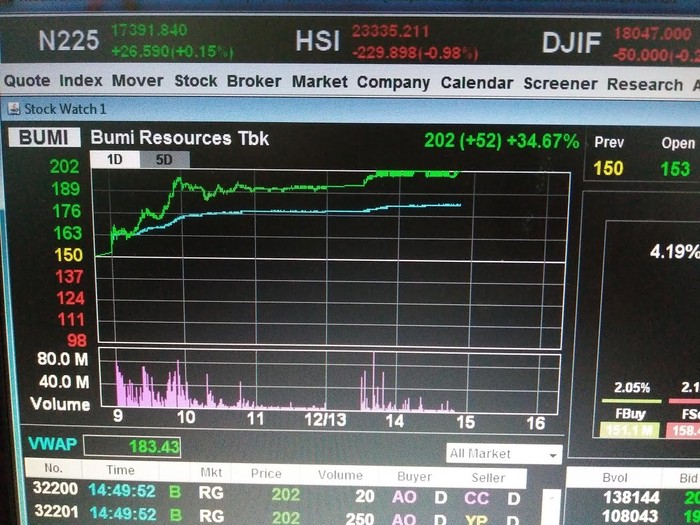The width and height of the screenshot is (700, 525).
Task: Click the Bvol column header
Action: point(615,478)
